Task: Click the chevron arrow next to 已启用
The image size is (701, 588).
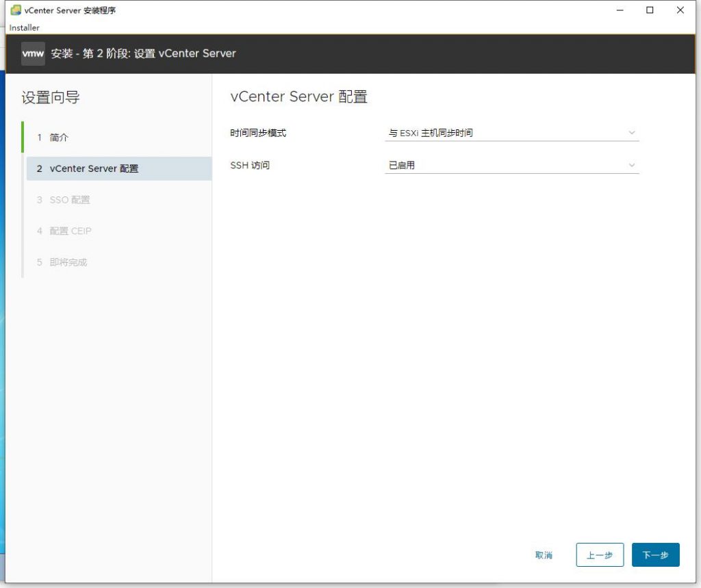Action: click(x=632, y=165)
